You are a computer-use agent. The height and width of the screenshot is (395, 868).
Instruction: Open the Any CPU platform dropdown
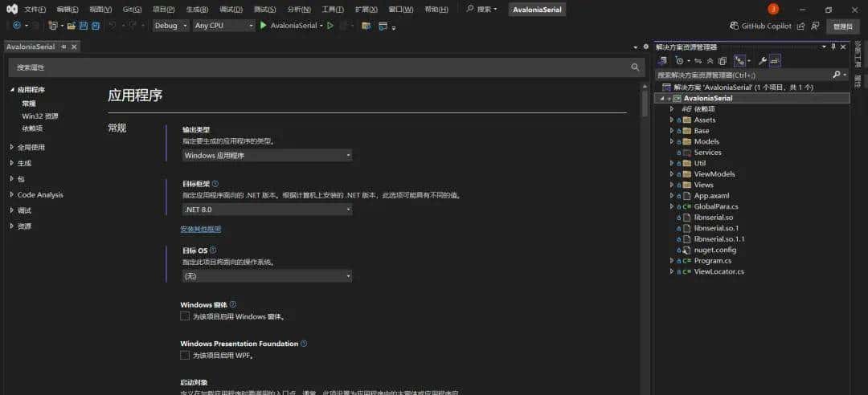pos(223,26)
